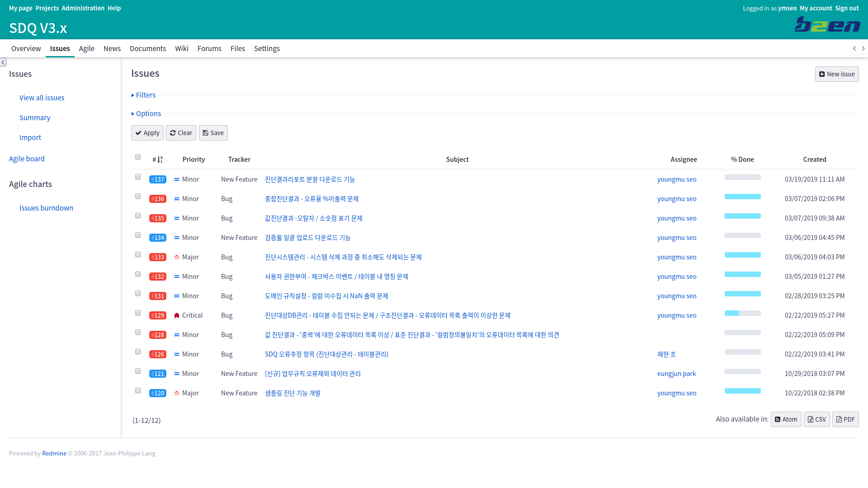Collapse the sidebar with the arrow icon
868x488 pixels.
(x=3, y=62)
